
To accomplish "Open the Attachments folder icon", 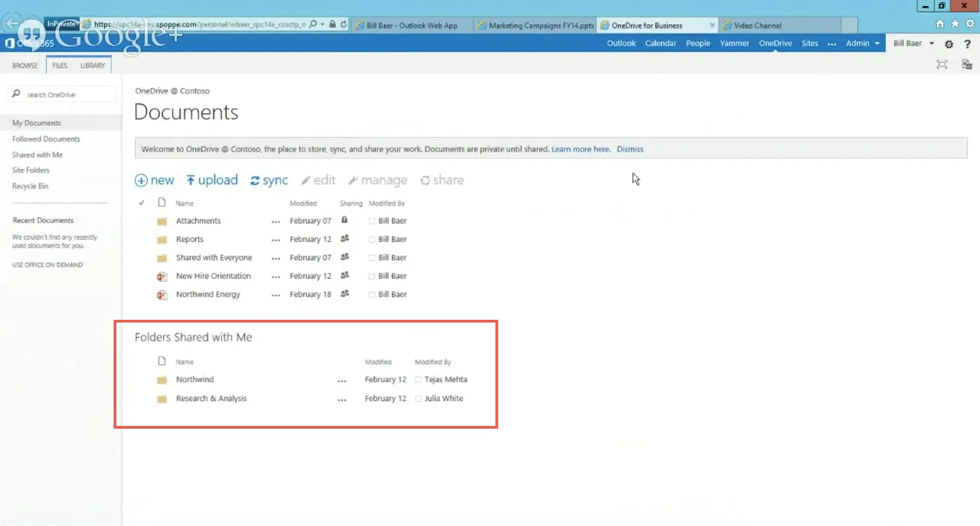I will tap(162, 221).
